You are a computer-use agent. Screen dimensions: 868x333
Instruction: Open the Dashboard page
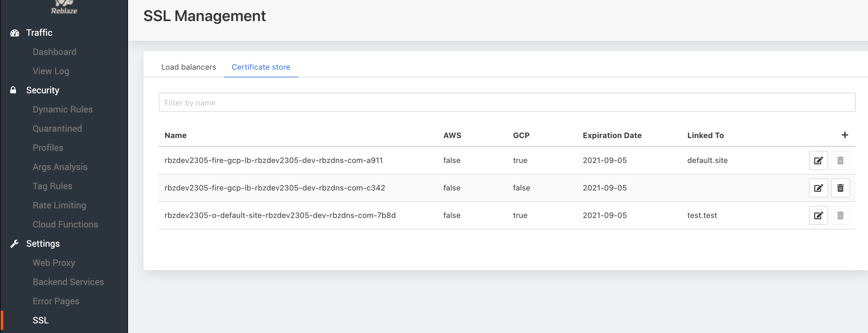tap(54, 52)
